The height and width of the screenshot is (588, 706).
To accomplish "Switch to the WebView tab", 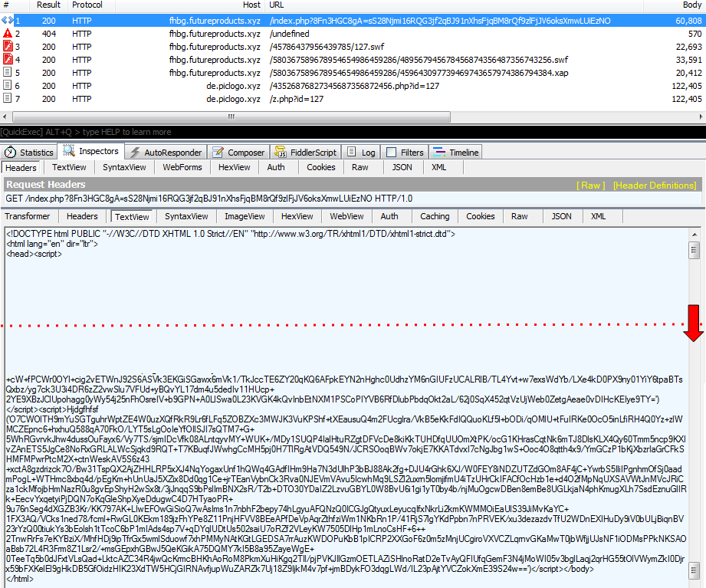I will pos(346,216).
